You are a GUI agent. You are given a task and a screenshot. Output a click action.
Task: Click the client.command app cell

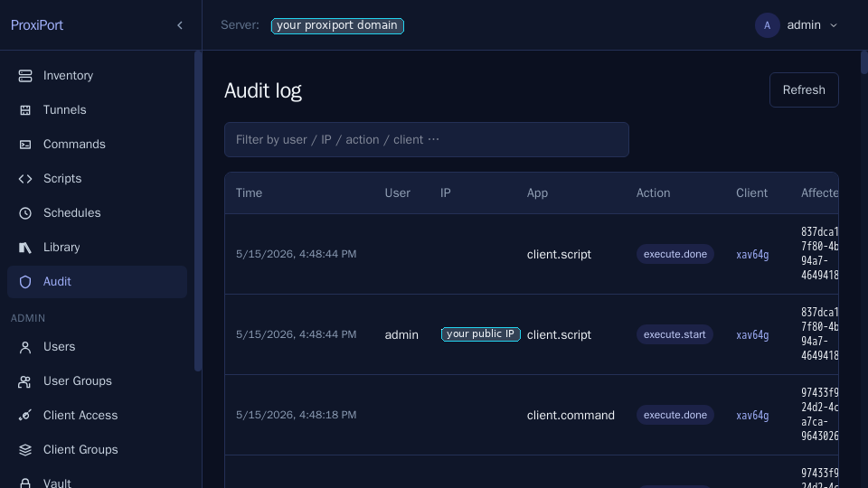tap(571, 415)
